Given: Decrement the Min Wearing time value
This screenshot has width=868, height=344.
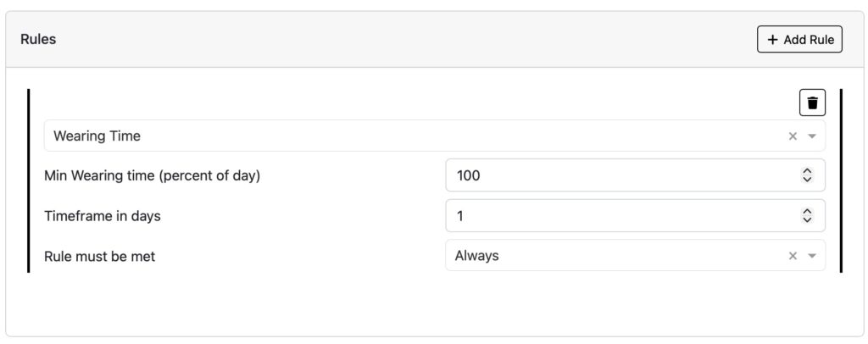Looking at the screenshot, I should point(807,180).
